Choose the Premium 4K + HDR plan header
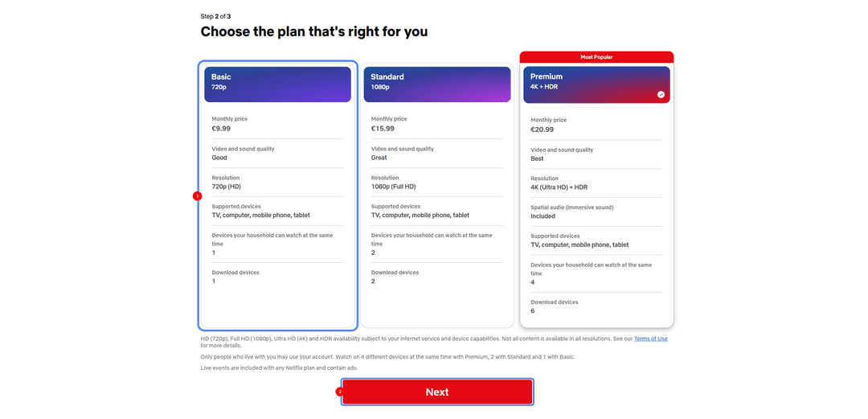The height and width of the screenshot is (419, 868). pos(596,84)
